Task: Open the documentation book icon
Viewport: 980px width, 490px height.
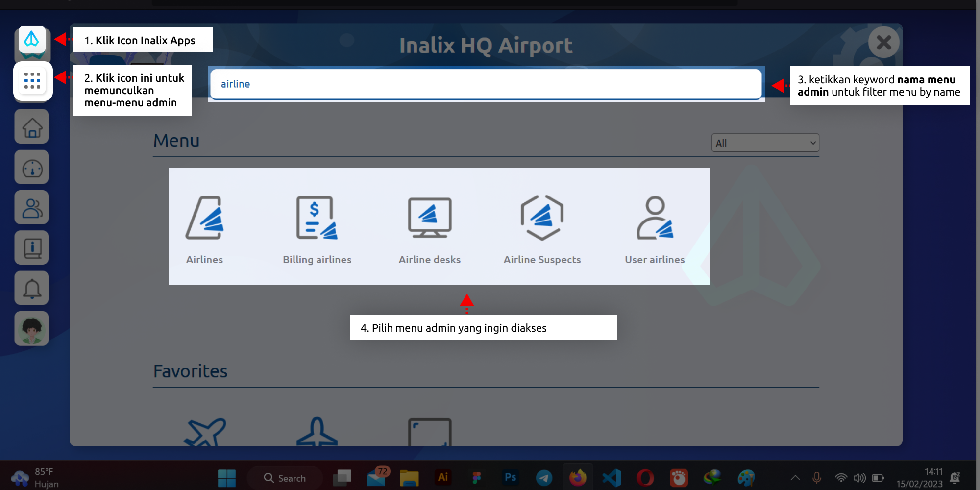Action: tap(31, 247)
